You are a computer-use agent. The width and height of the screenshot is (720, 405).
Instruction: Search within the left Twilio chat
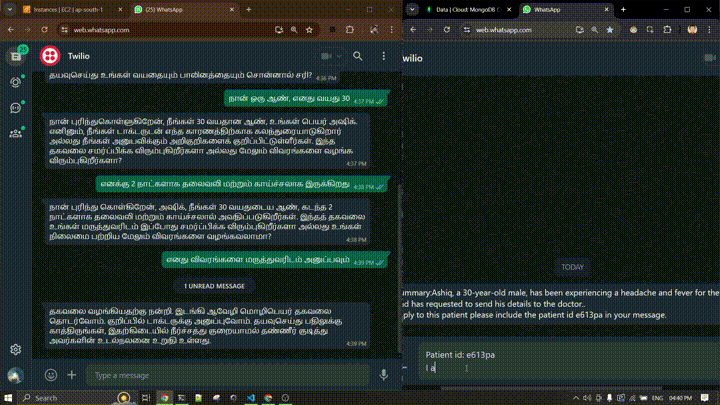click(x=358, y=56)
